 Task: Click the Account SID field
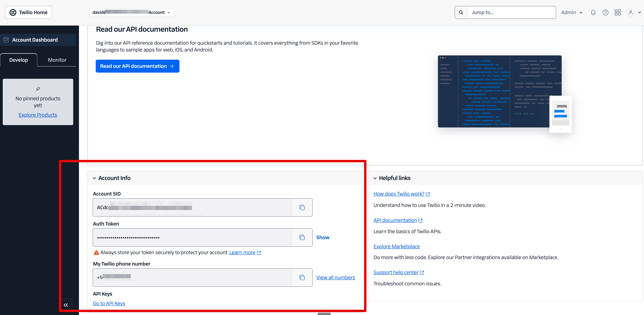pos(192,207)
